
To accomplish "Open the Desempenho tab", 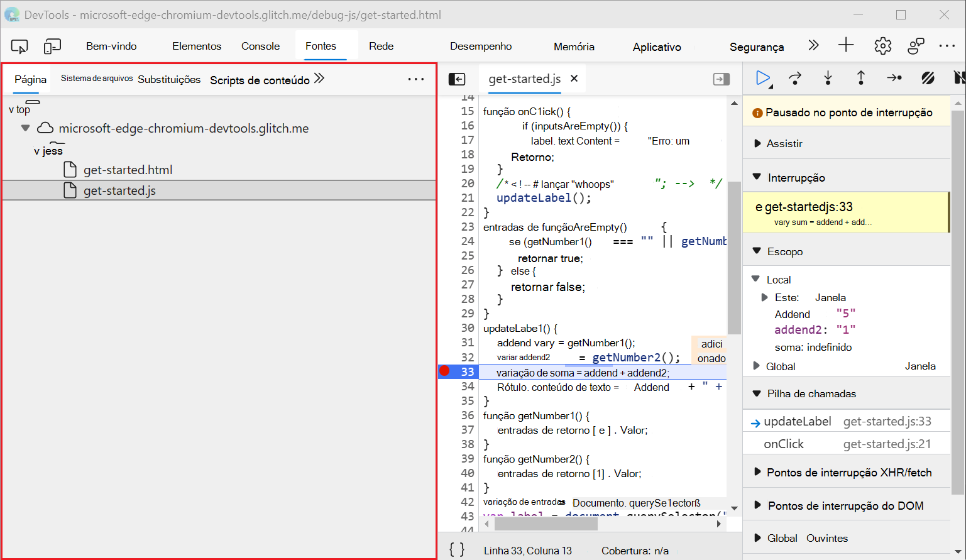I will pos(481,46).
